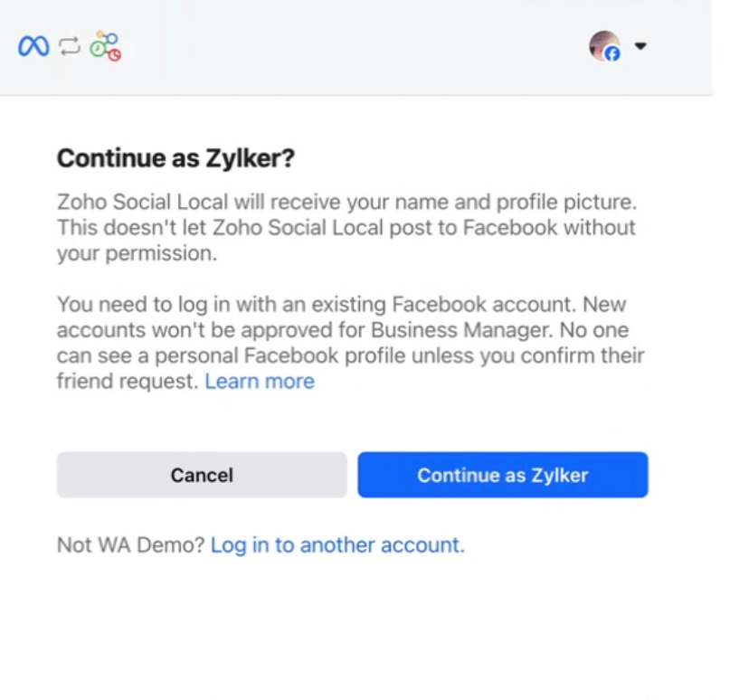Screen dimensions: 749x700
Task: Dismiss the permission dialog with Cancel
Action: 201,475
